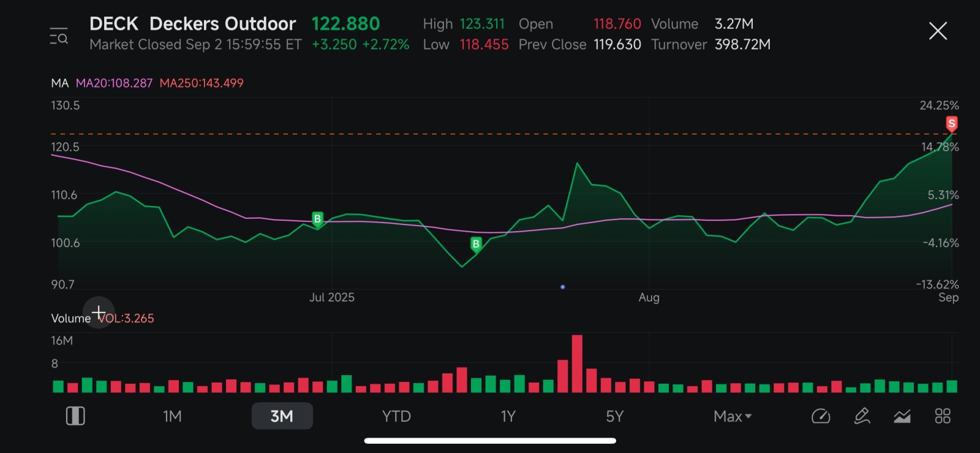Tap the iOS home indicator bar
This screenshot has height=453, width=980.
(x=490, y=440)
